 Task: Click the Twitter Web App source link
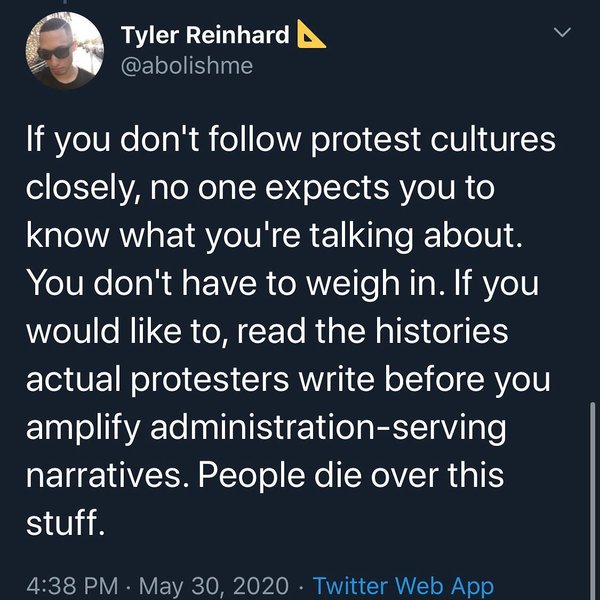coord(403,584)
